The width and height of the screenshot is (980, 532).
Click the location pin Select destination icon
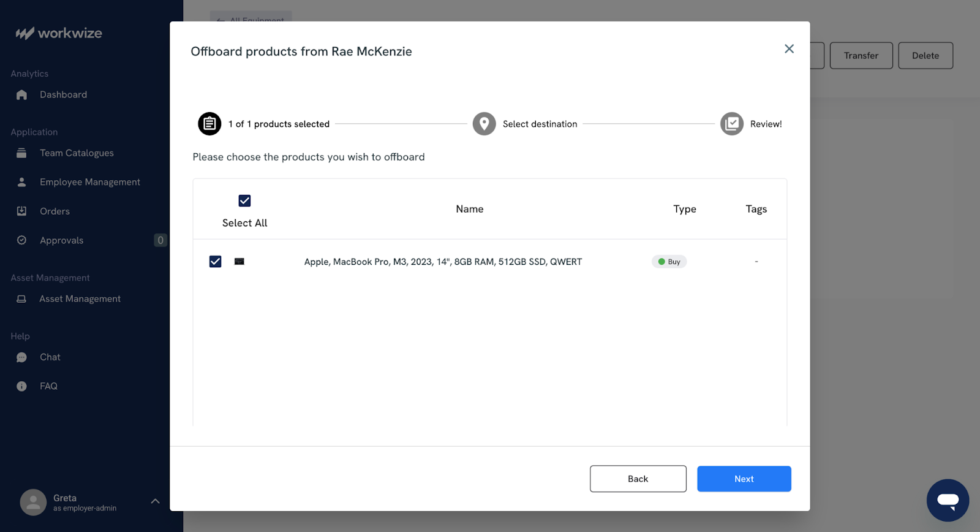pyautogui.click(x=484, y=124)
